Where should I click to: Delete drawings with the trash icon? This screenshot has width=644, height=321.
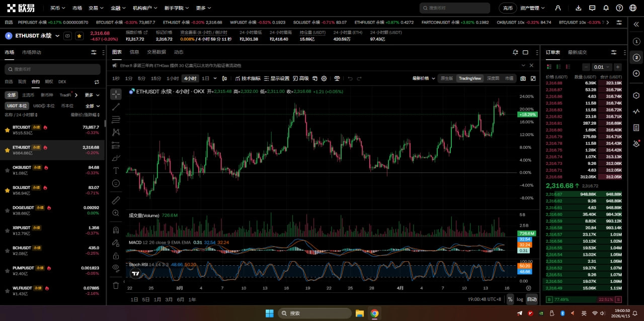click(116, 285)
